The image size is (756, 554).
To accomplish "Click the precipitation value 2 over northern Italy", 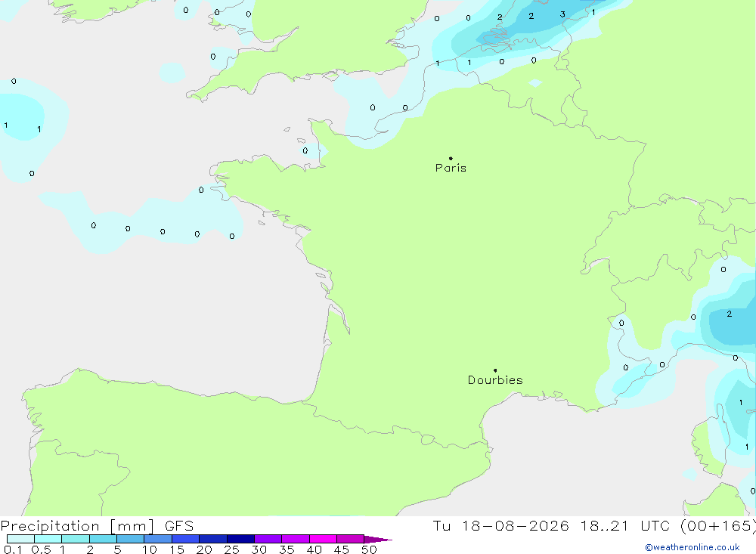I will pos(729,314).
